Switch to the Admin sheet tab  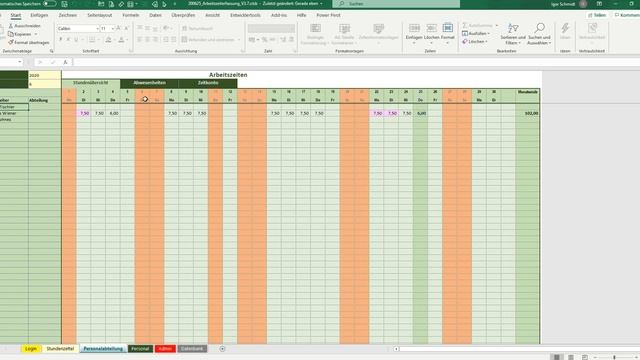(x=165, y=349)
